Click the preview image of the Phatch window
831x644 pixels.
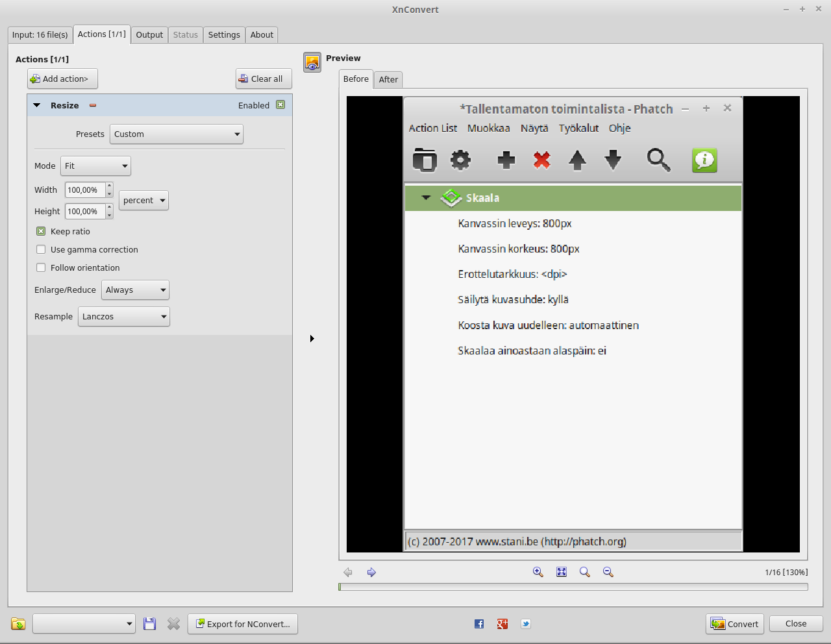[x=573, y=324]
